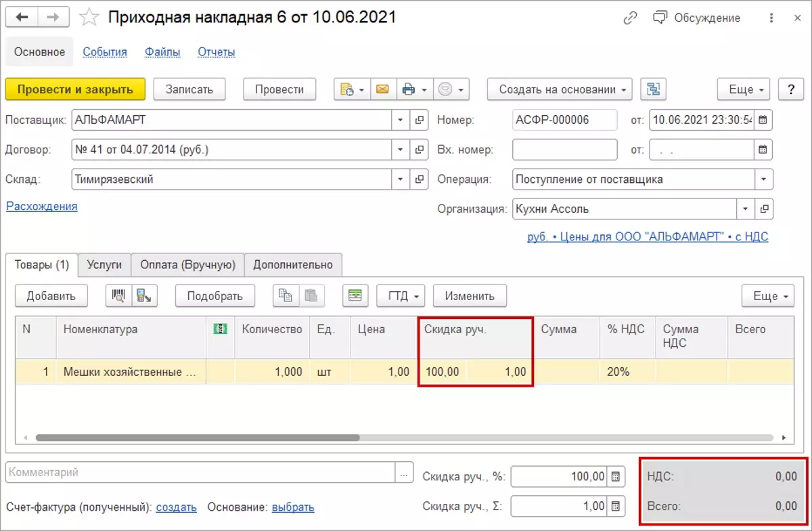The width and height of the screenshot is (812, 531).
Task: Open comment editor ellipsis button
Action: pyautogui.click(x=404, y=472)
